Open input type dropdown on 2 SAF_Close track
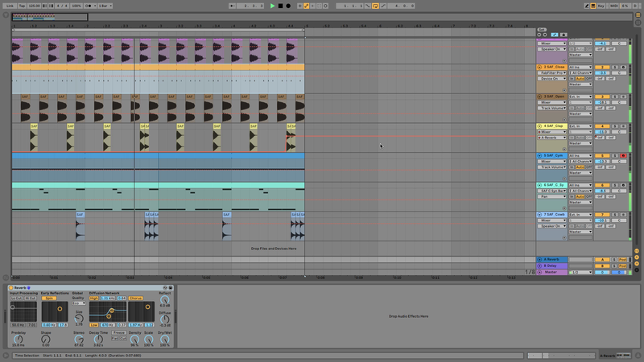The height and width of the screenshot is (362, 644). [x=580, y=67]
